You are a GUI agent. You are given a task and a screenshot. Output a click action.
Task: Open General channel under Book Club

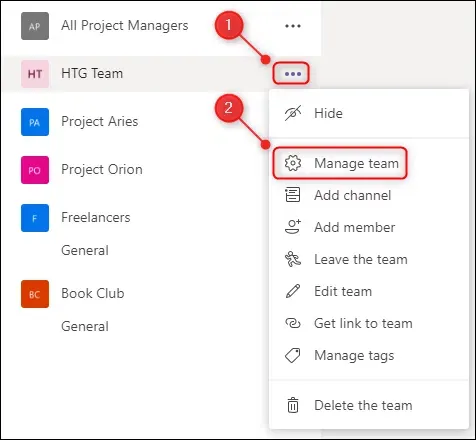tap(85, 326)
